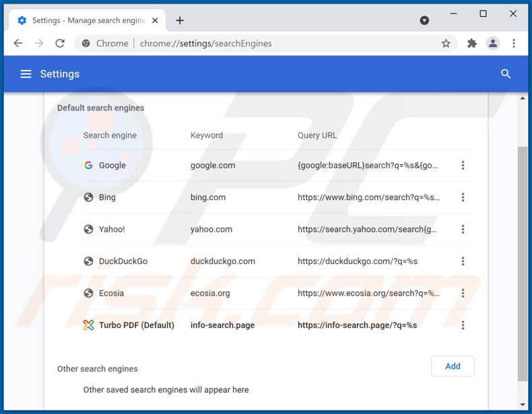
Task: Click the bing.com keyword
Action: [x=208, y=197]
